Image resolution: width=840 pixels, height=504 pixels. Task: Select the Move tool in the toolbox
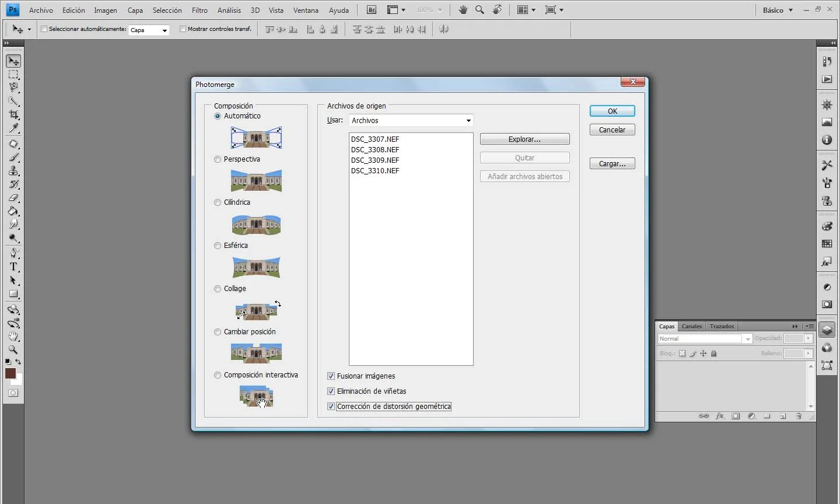point(13,61)
